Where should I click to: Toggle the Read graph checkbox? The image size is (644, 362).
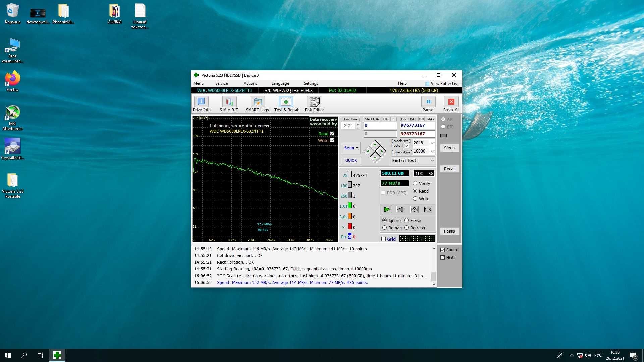coord(332,134)
